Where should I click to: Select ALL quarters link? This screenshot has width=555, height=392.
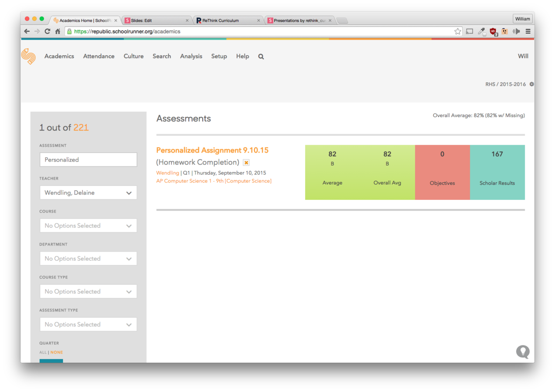43,352
